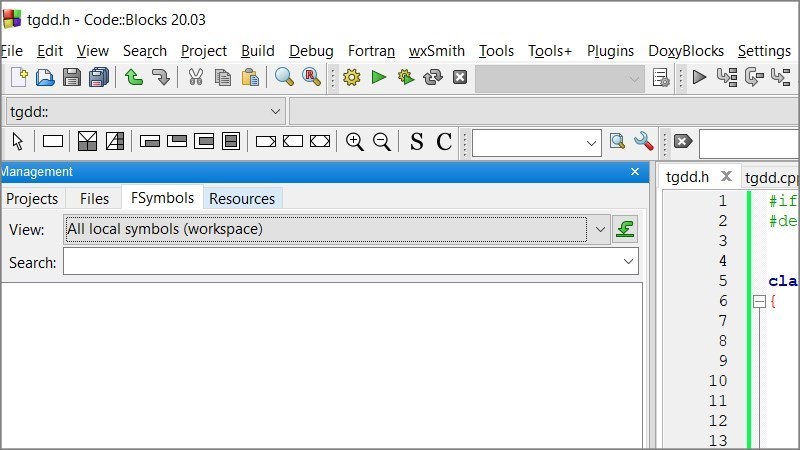Image resolution: width=800 pixels, height=450 pixels.
Task: Open the View menu
Action: point(93,51)
